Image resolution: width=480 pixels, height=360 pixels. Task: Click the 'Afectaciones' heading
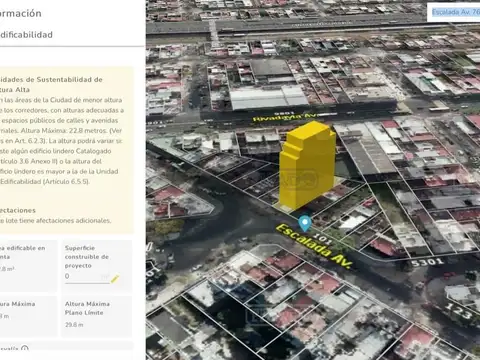18,210
